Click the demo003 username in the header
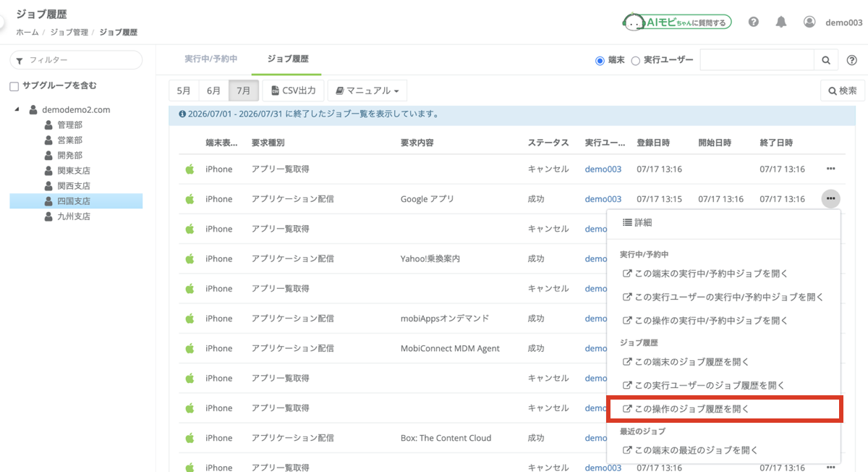This screenshot has width=868, height=472. pyautogui.click(x=844, y=22)
